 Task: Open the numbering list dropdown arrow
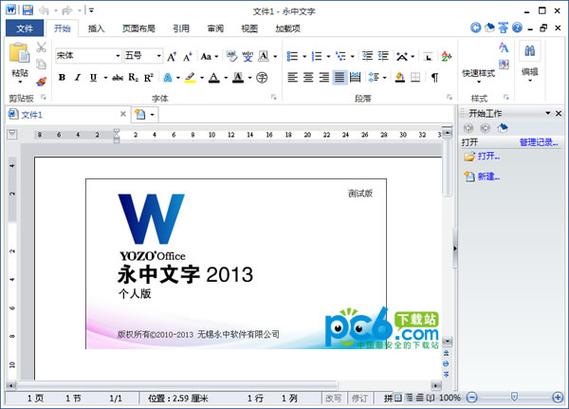[328, 57]
